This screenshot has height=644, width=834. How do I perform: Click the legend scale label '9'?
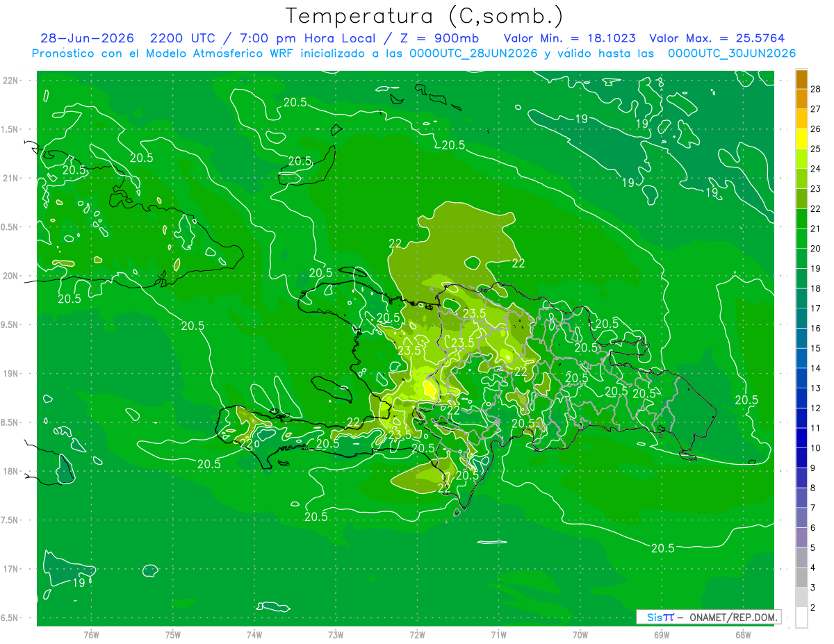(814, 468)
